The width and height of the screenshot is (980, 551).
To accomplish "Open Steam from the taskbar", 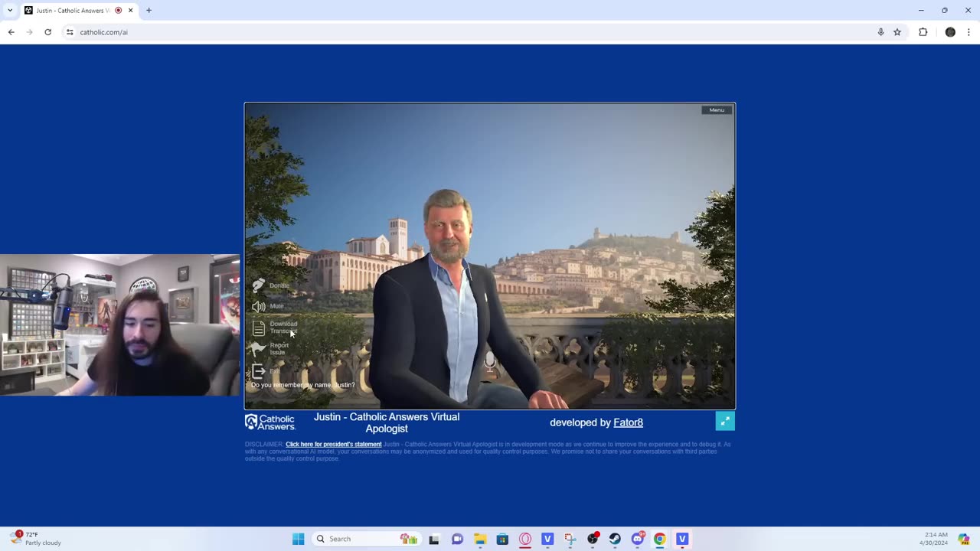I will coord(615,539).
